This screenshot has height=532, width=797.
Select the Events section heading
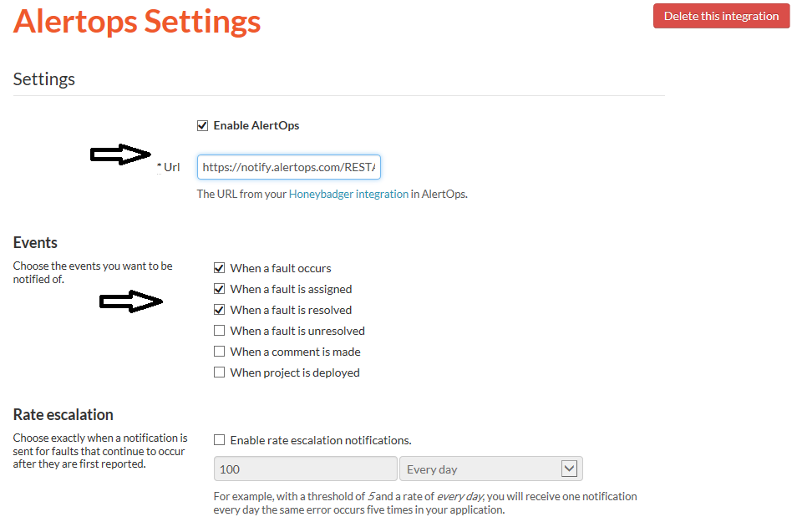click(35, 243)
